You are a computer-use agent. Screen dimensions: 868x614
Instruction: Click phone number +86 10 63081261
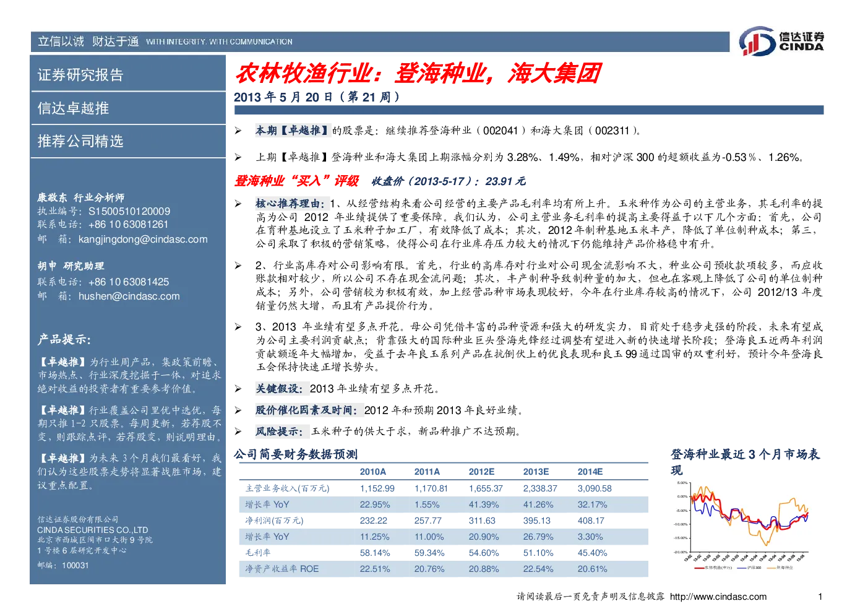click(128, 225)
